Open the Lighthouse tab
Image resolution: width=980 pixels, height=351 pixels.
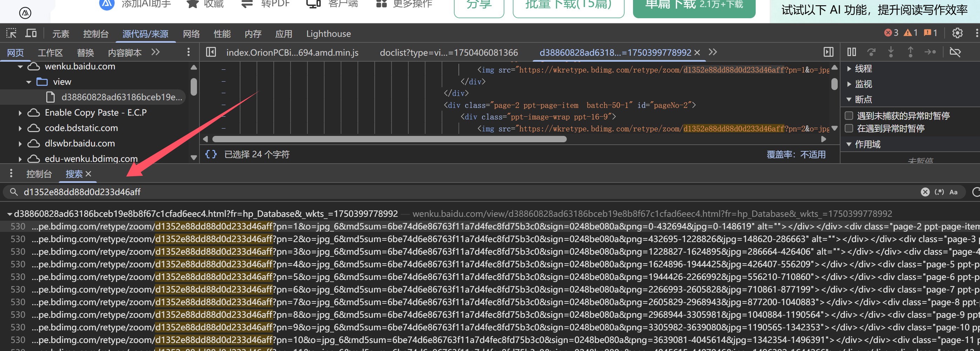(328, 34)
